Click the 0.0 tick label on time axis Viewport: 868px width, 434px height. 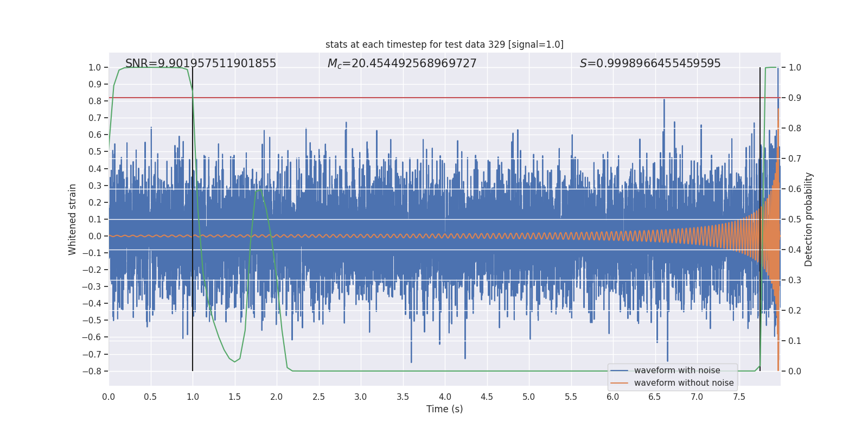[108, 397]
